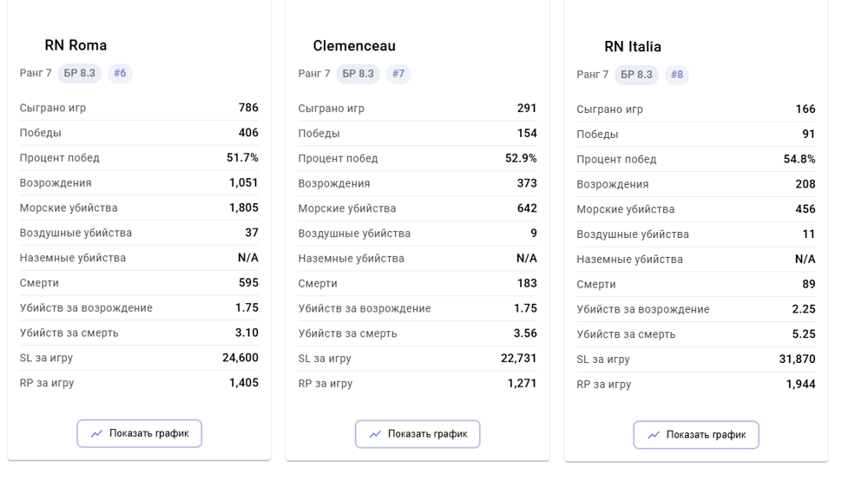Show the graph for Clemenceau
The image size is (868, 488).
click(418, 434)
